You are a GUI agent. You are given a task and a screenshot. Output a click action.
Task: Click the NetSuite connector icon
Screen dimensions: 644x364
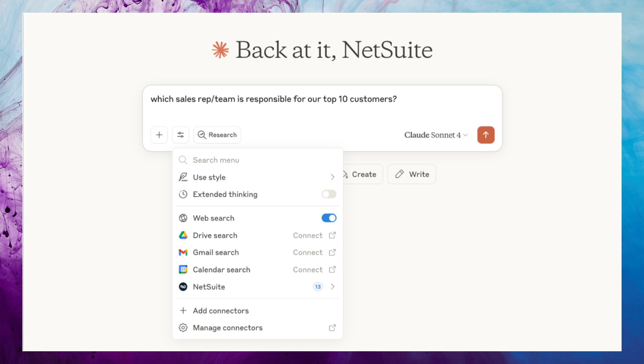coord(183,287)
